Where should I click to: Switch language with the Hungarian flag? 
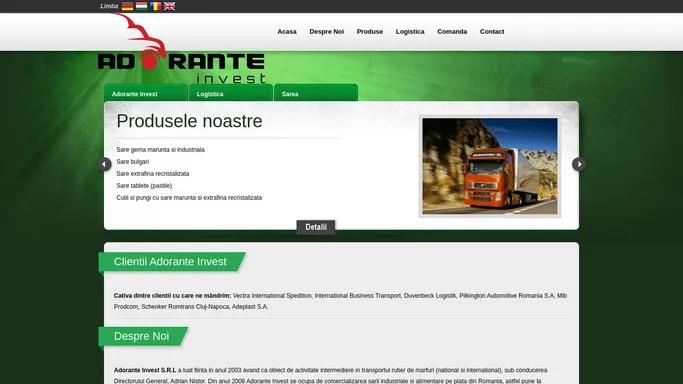click(x=141, y=6)
